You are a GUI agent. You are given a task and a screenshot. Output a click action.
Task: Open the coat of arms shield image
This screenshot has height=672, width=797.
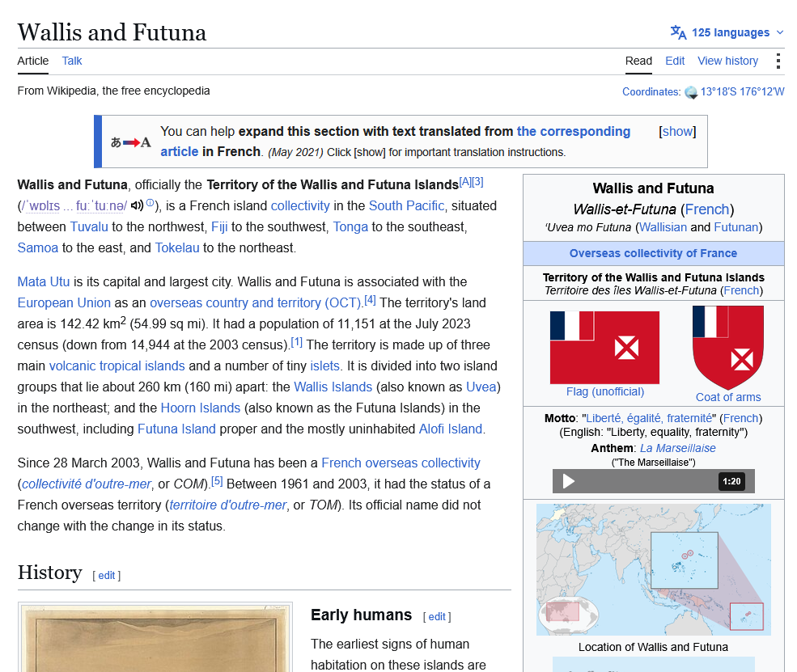click(x=728, y=348)
